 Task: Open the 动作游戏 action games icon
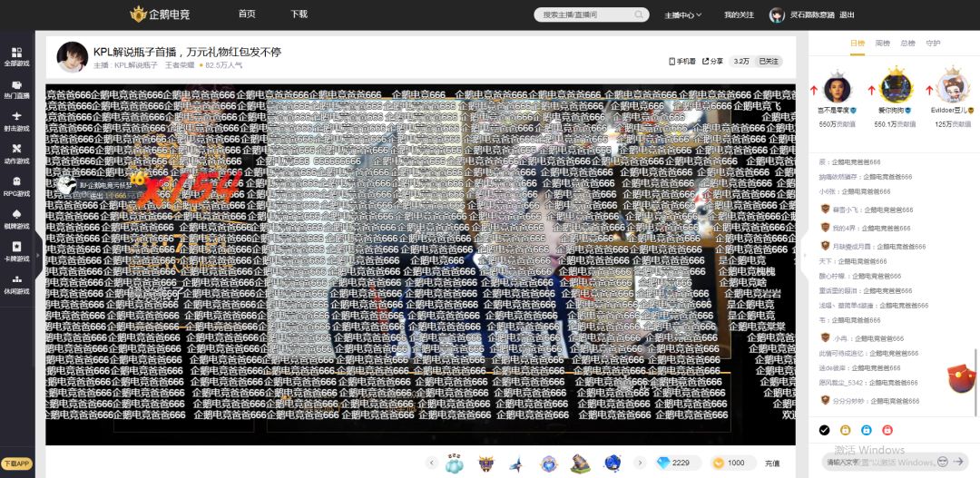pyautogui.click(x=17, y=154)
